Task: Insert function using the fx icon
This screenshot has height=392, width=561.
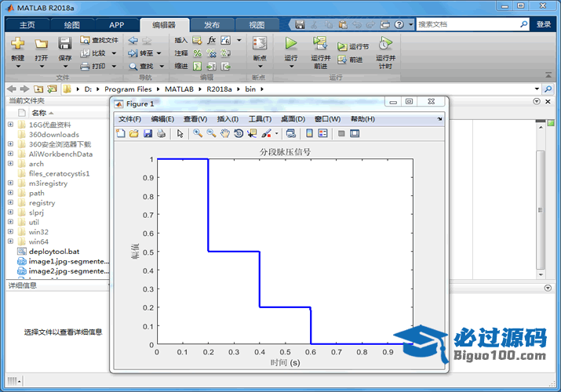Action: pos(211,40)
